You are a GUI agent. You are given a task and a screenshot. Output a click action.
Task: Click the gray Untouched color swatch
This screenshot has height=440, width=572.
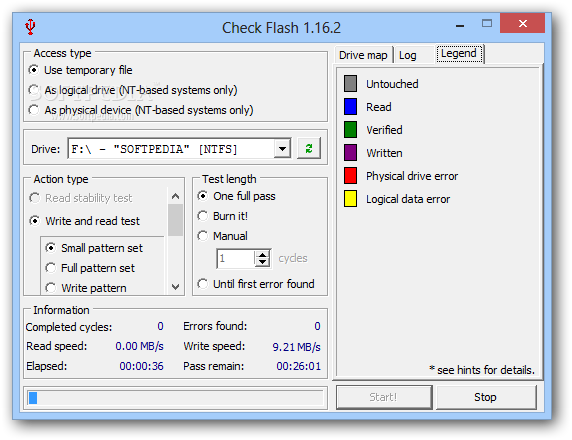351,84
